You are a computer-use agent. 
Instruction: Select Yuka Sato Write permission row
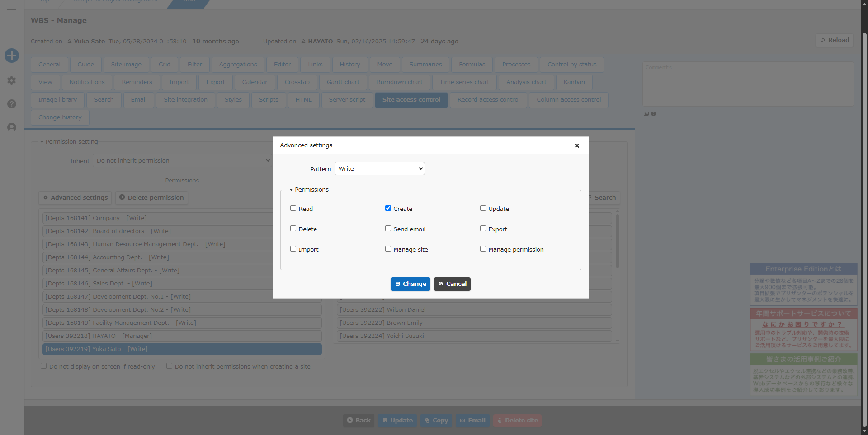point(182,349)
